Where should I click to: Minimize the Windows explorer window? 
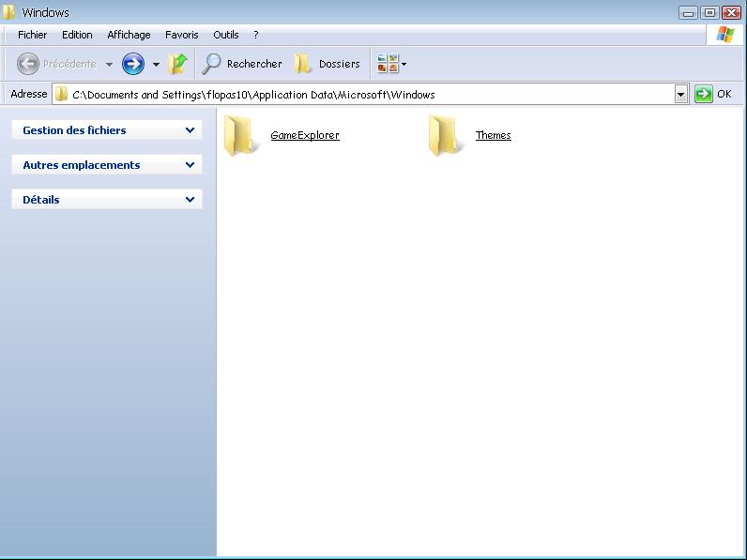688,12
